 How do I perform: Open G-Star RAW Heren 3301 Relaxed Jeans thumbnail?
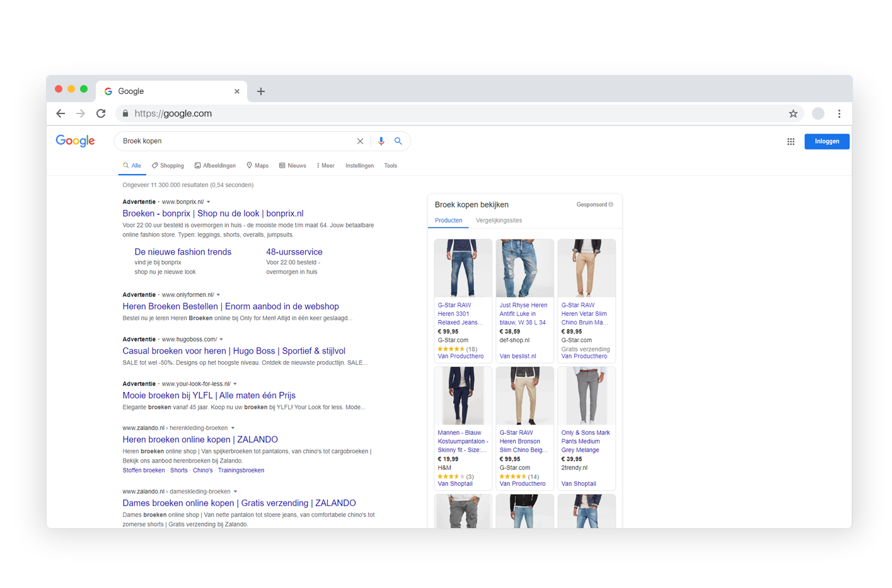click(x=463, y=268)
